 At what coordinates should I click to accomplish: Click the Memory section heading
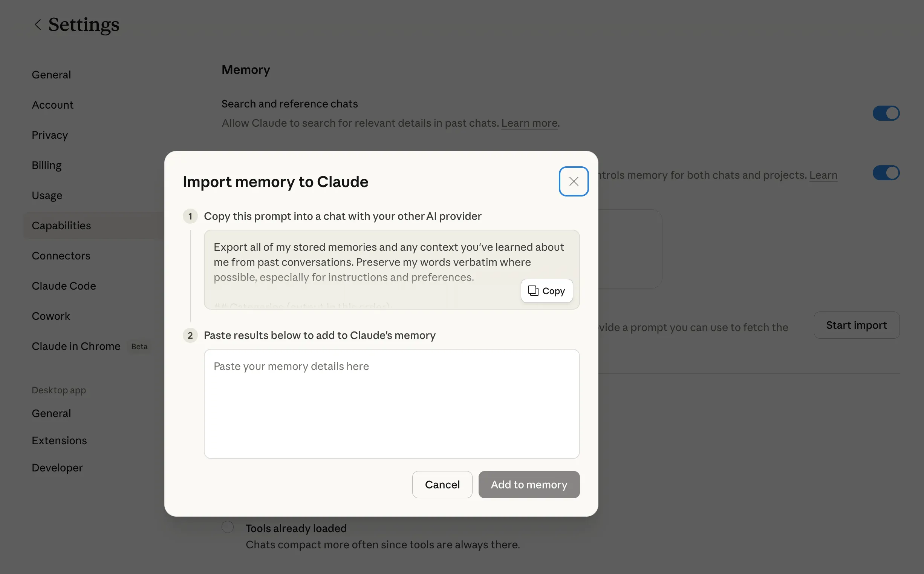(246, 70)
